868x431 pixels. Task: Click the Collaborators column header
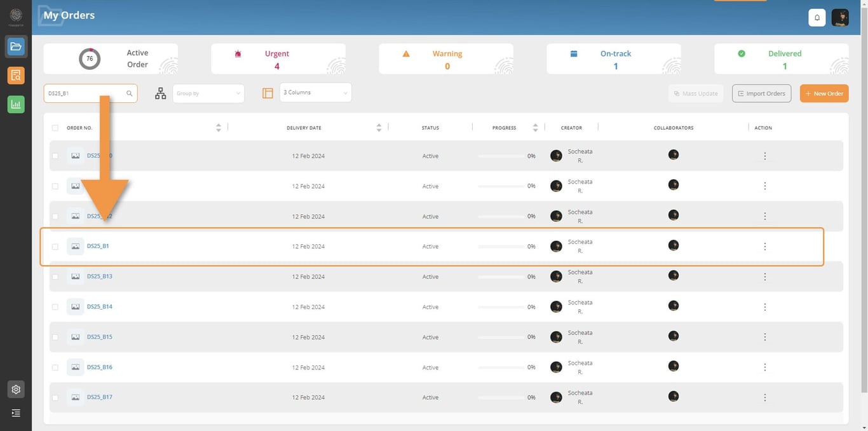click(x=674, y=128)
